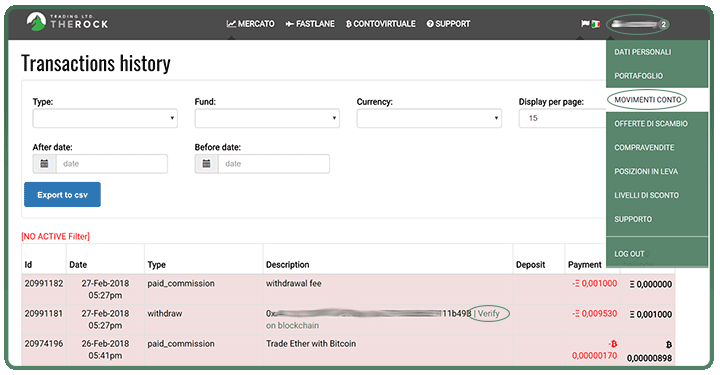Screen dimensions: 720x375
Task: Click the 0,001000 payment amount
Action: coord(595,284)
